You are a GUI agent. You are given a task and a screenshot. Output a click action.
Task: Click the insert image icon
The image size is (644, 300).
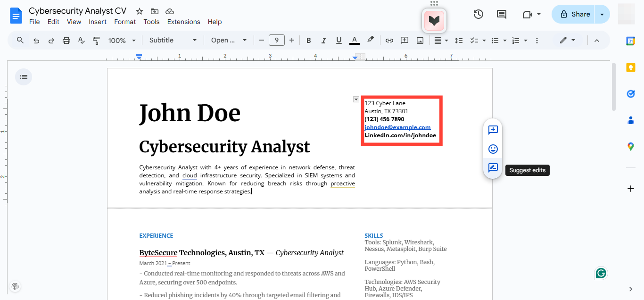[x=420, y=41]
